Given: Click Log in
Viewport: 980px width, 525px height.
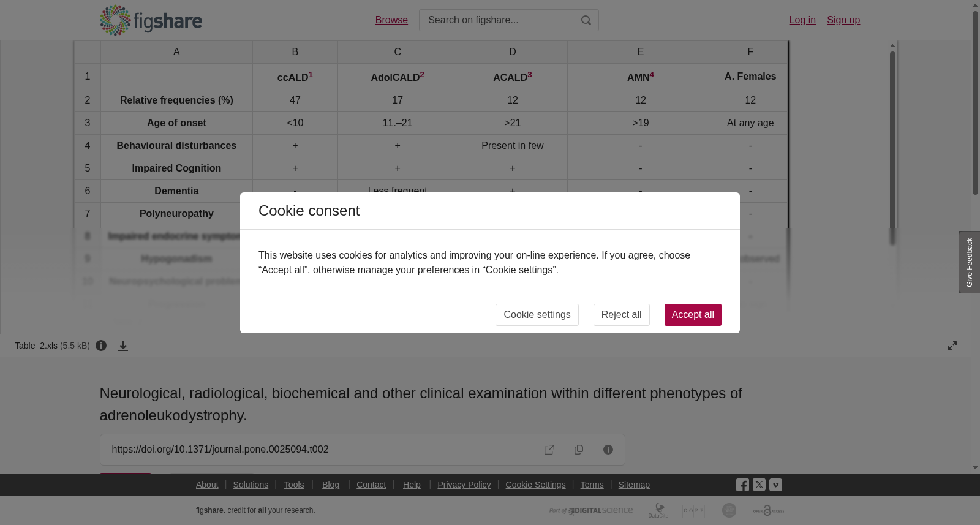Looking at the screenshot, I should pyautogui.click(x=802, y=20).
